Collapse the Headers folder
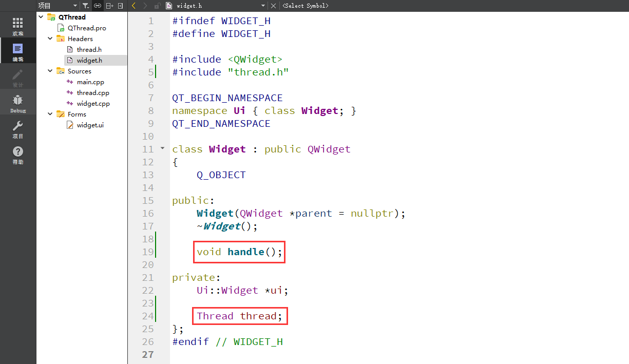Viewport: 629px width, 364px height. click(x=50, y=39)
